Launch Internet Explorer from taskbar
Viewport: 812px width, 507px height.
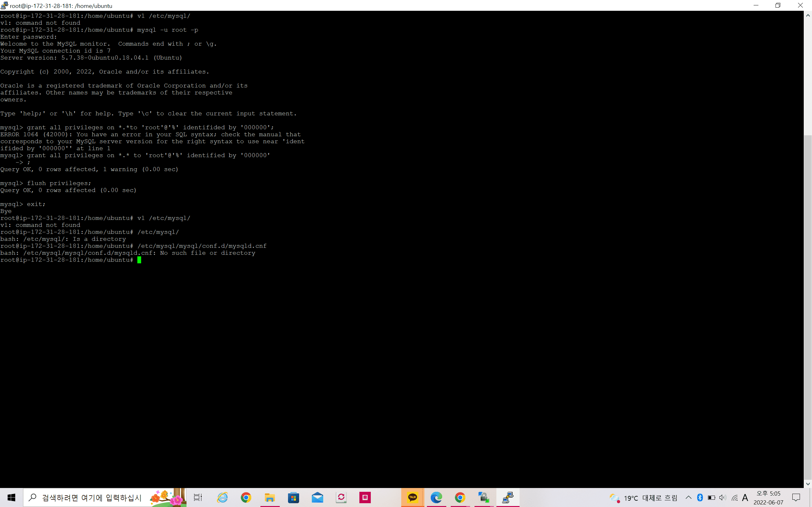(x=222, y=497)
